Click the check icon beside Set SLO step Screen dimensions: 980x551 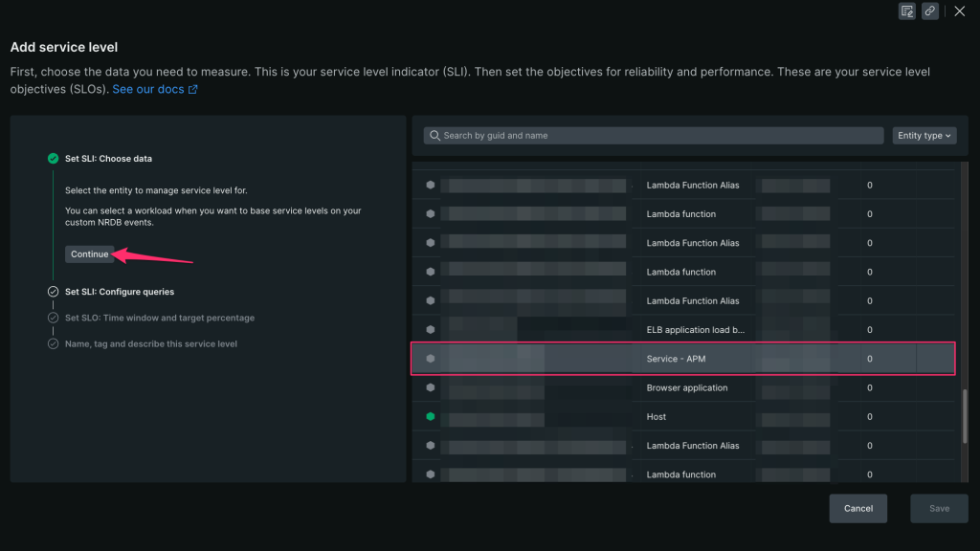(54, 318)
